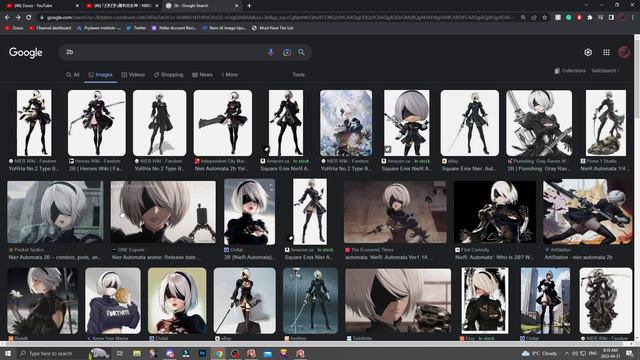Close the 2b Google Search tab

click(236, 6)
